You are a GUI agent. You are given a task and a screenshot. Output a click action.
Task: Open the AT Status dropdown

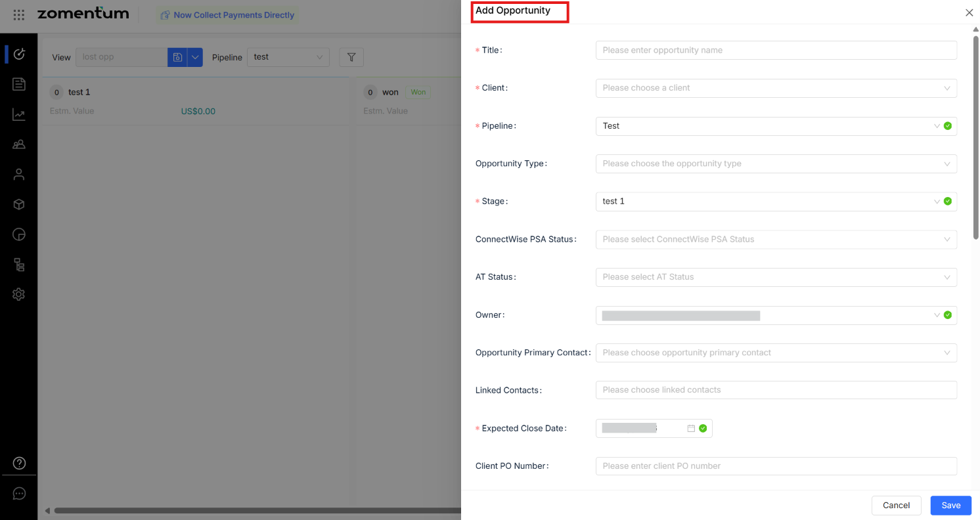776,277
